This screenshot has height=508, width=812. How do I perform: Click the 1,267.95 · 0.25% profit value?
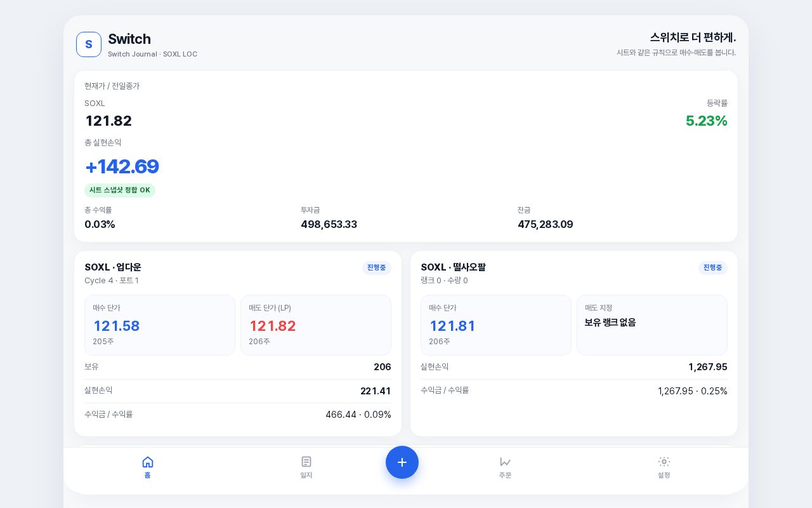point(693,391)
